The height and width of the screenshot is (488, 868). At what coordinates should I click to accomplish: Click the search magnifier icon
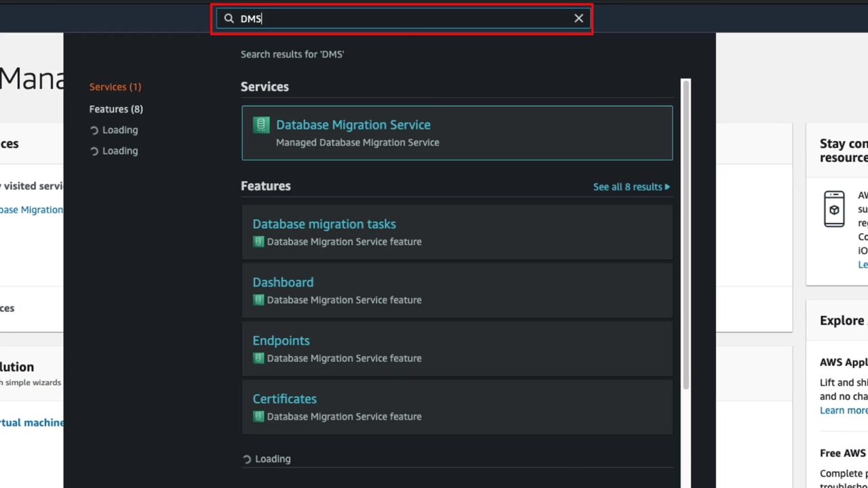pos(229,19)
